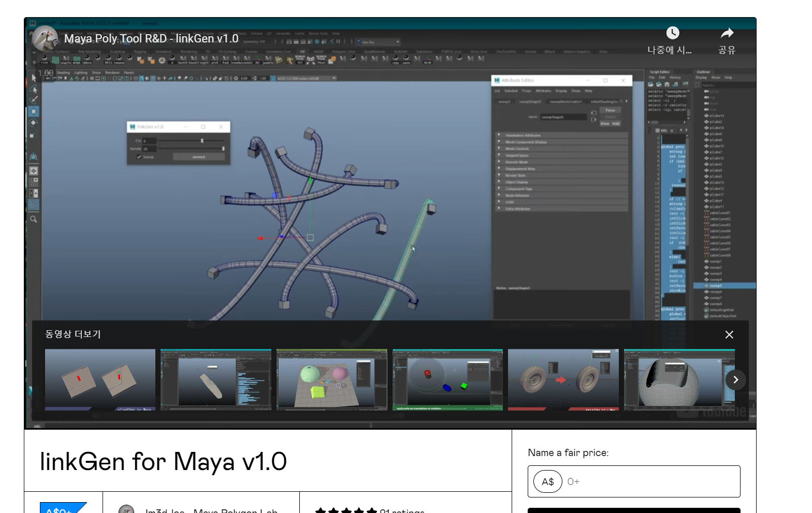Focus the 'Name a fair price' input
This screenshot has height=513, width=812.
coord(634,481)
